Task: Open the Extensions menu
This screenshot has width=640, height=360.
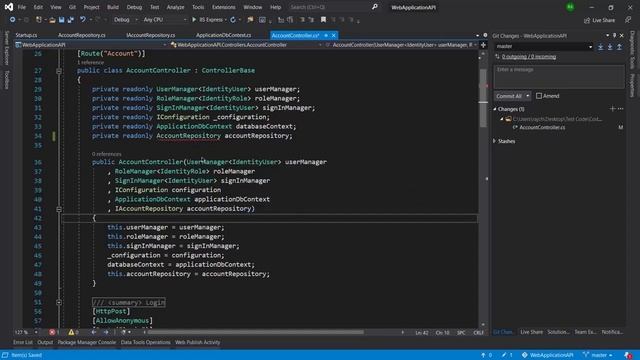Action: [224, 7]
